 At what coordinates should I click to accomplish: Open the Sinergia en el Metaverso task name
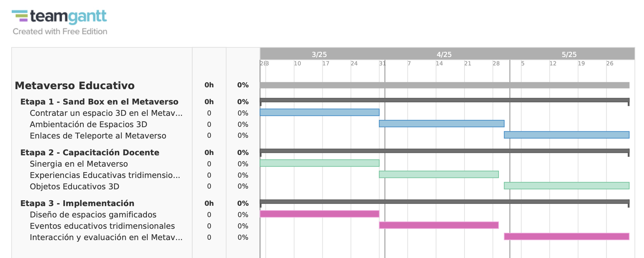[79, 164]
